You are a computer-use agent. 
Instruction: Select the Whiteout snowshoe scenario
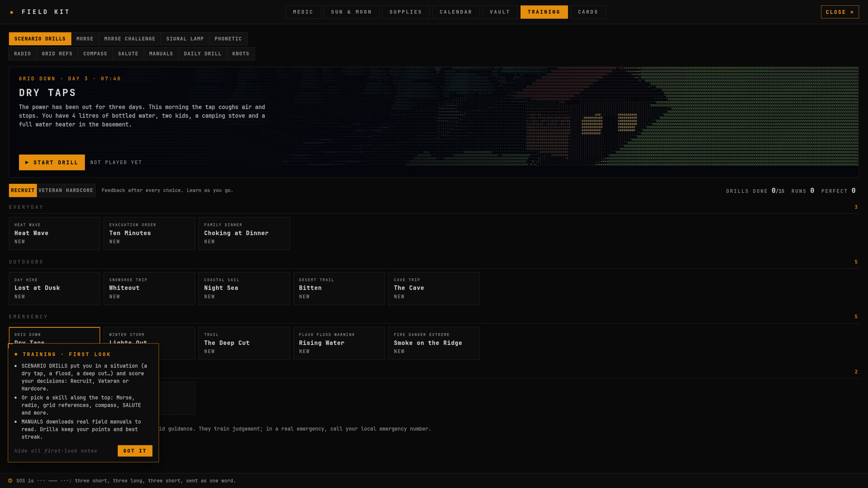(x=149, y=288)
